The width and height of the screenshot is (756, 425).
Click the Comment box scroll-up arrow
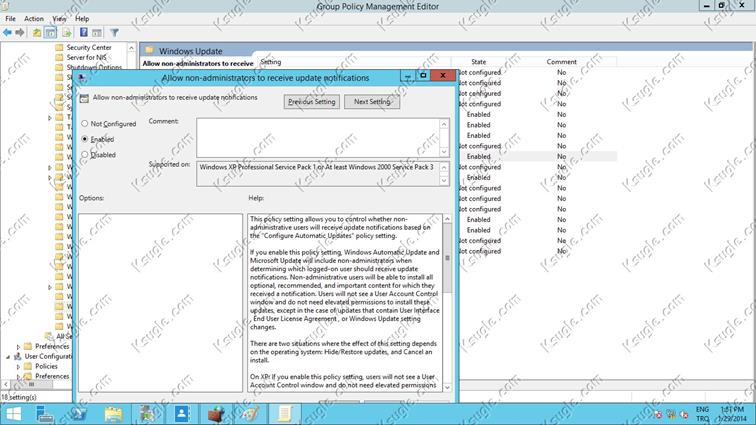[444, 124]
